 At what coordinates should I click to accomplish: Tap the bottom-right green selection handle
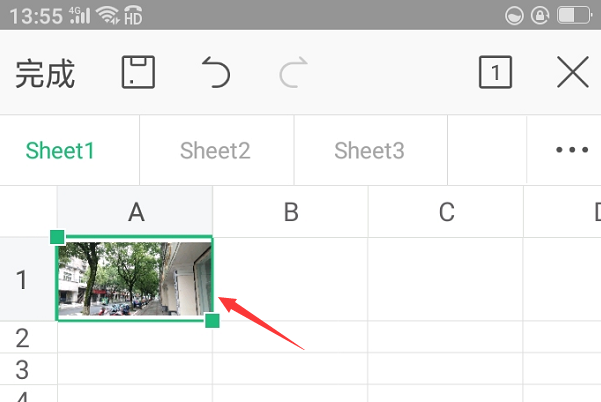point(212,321)
